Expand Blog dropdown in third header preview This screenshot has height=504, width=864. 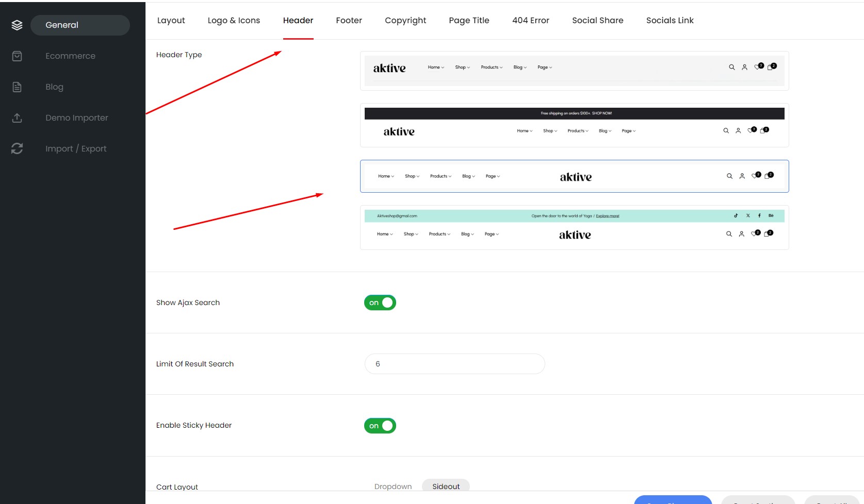click(x=468, y=176)
